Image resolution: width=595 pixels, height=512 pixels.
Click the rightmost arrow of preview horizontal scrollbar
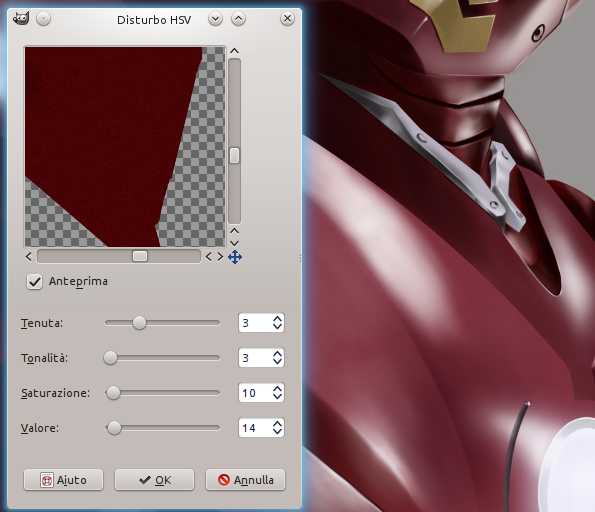pyautogui.click(x=220, y=257)
